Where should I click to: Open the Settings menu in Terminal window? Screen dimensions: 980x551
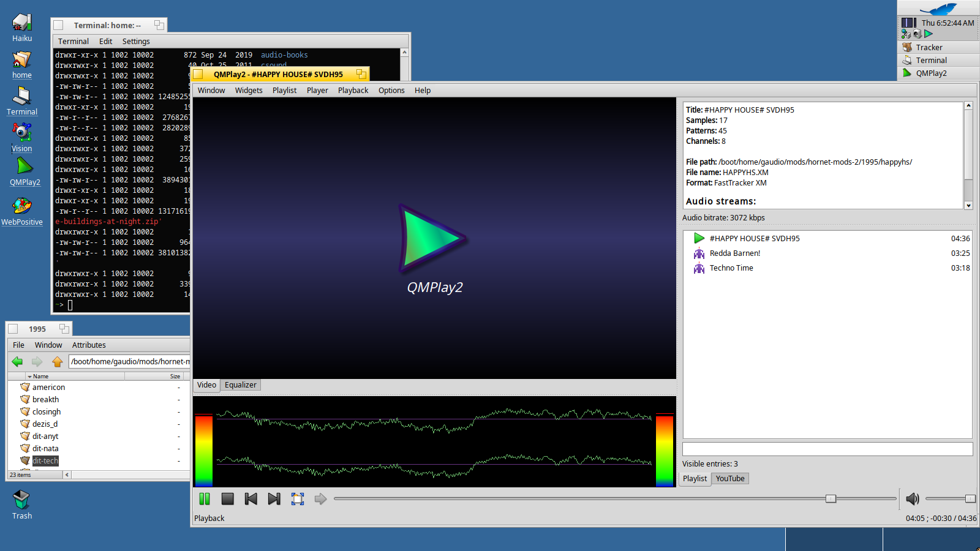pyautogui.click(x=136, y=42)
